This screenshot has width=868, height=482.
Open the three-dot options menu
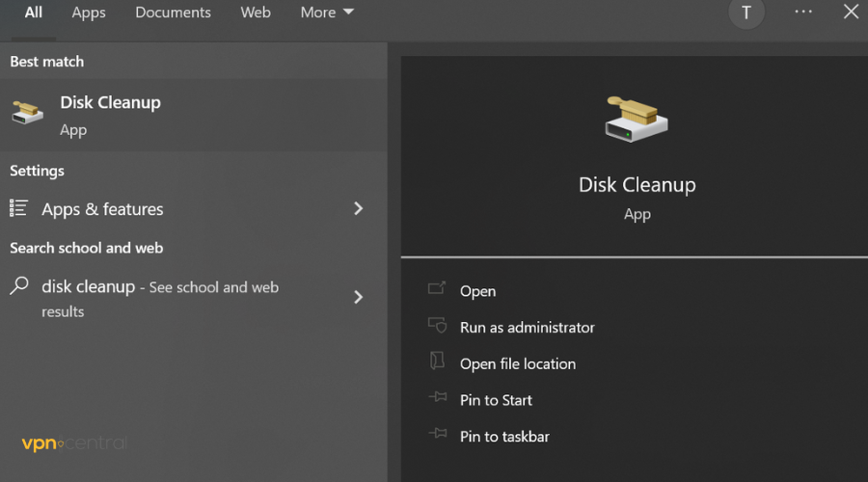pos(803,13)
